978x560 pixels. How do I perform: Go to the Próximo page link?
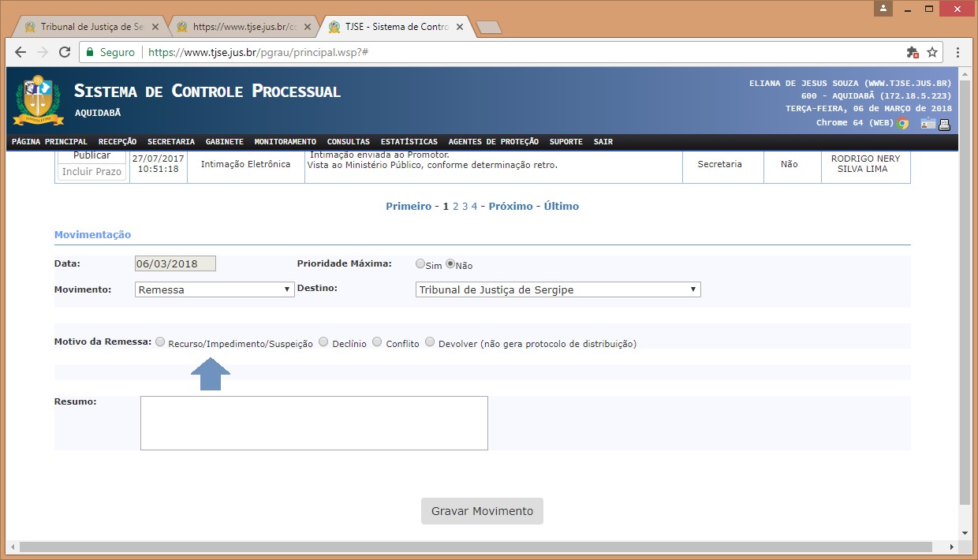510,207
